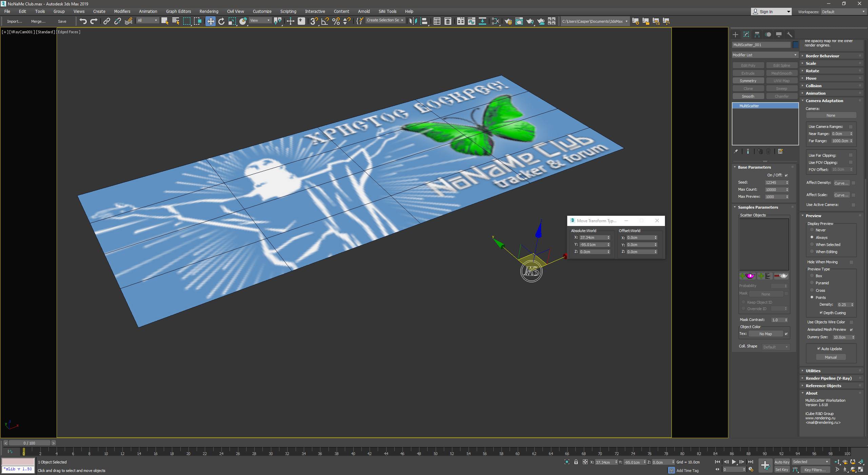Open the SiNi Tools menu
The image size is (868, 475).
pyautogui.click(x=388, y=12)
